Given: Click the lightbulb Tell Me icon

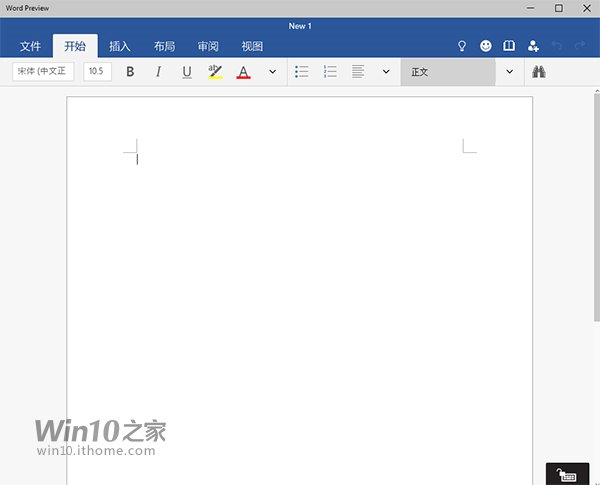Looking at the screenshot, I should (462, 46).
